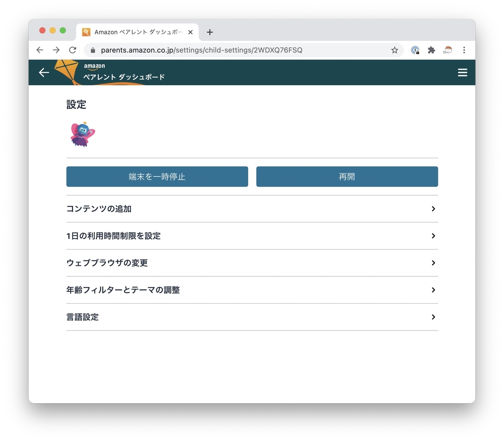This screenshot has width=504, height=441.
Task: Open ウェブブラウザの変更 row
Action: (x=252, y=263)
